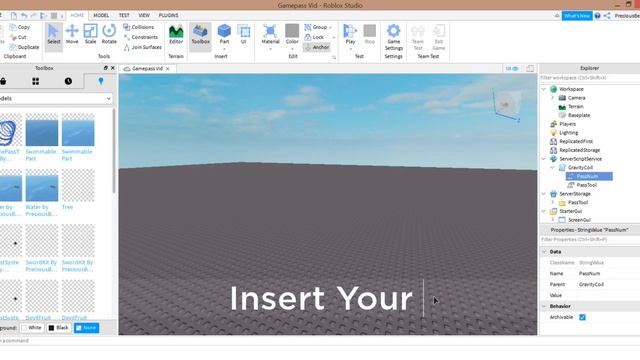Toggle Collisions option
The image size is (640, 360).
coord(139,27)
